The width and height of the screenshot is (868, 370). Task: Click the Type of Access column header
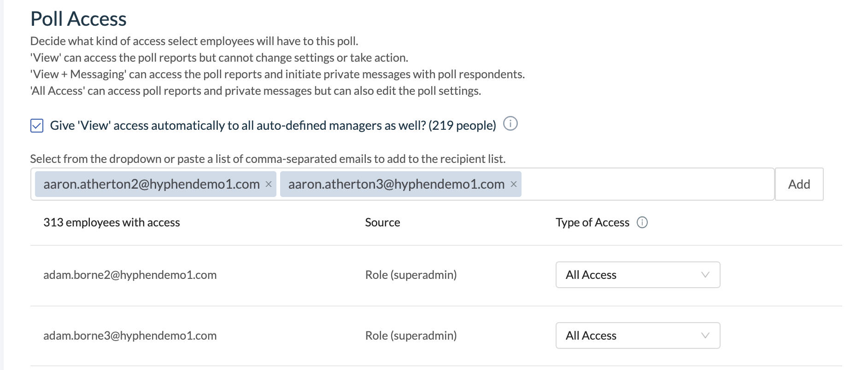pyautogui.click(x=592, y=223)
